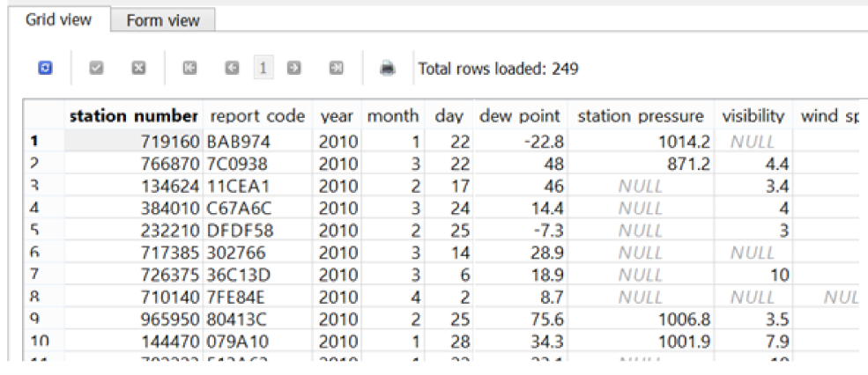Screen dimensions: 868x375
Task: Click the page number field showing 1
Action: point(263,68)
